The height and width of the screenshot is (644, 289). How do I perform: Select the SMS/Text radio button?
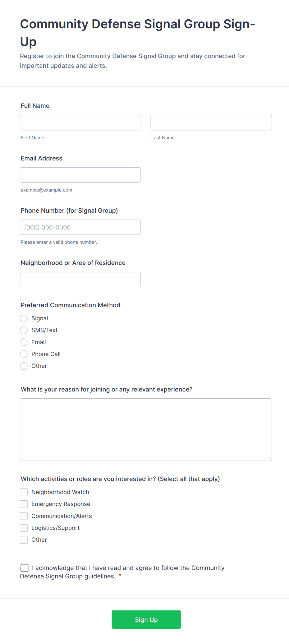click(24, 330)
